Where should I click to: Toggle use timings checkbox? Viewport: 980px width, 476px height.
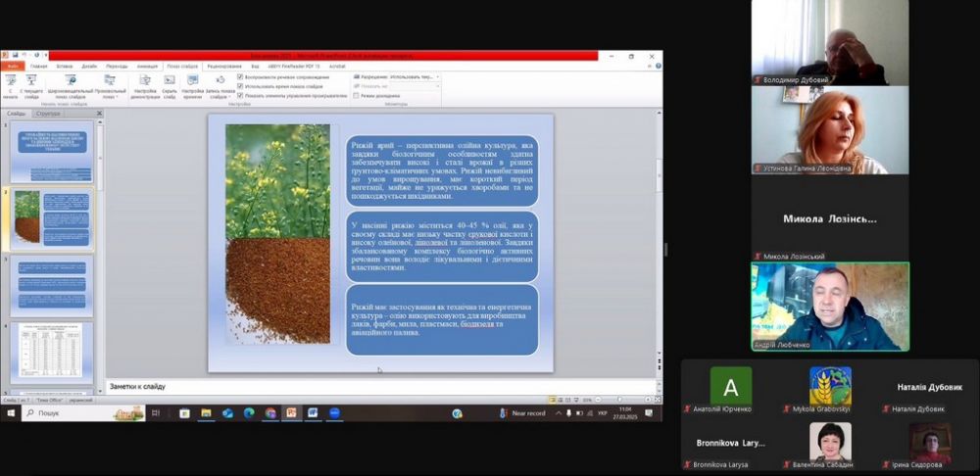tap(241, 86)
